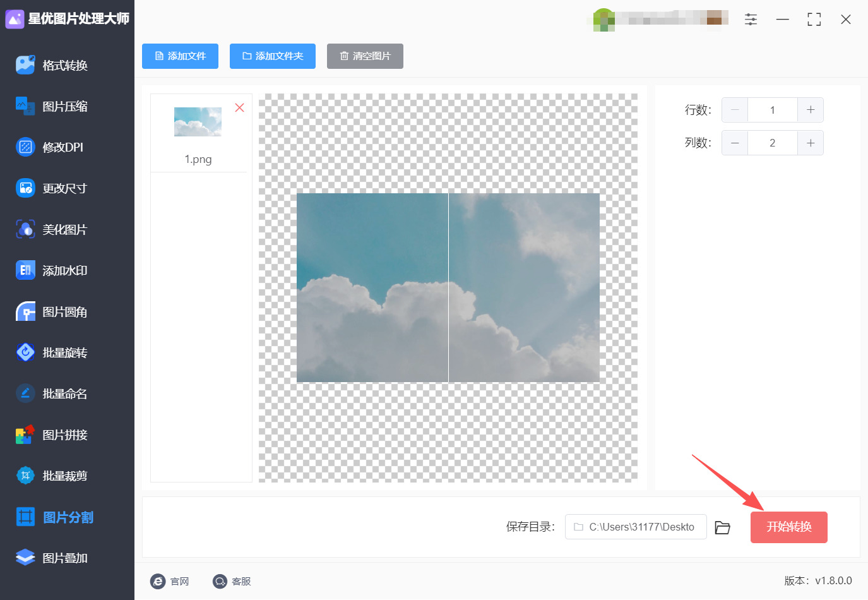The image size is (868, 600).
Task: Open the settings sliders icon in title bar
Action: [751, 20]
